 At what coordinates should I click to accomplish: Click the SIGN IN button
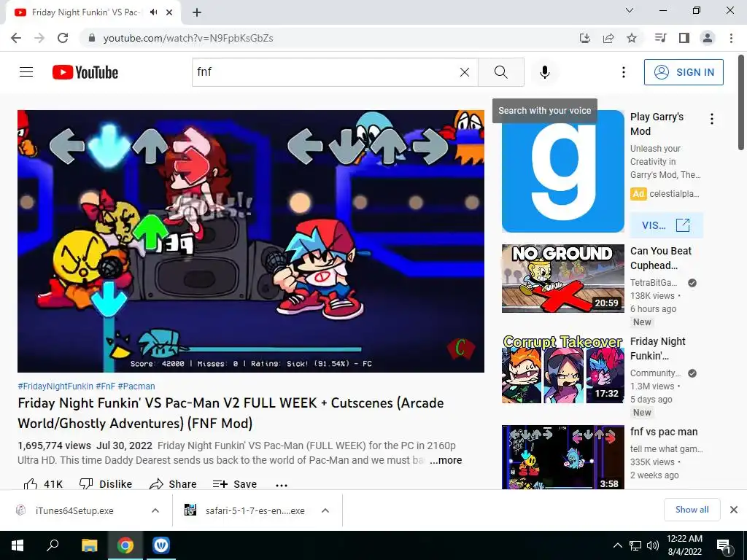point(683,72)
